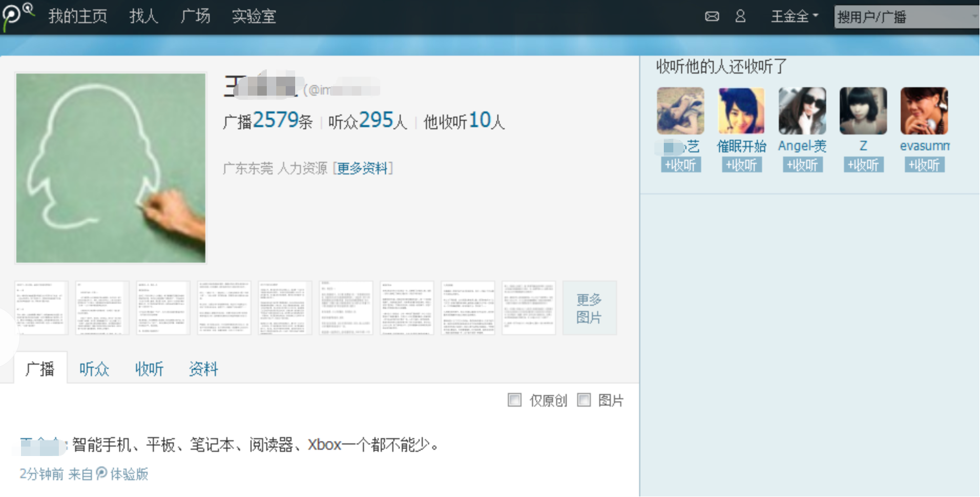The height and width of the screenshot is (497, 980).
Task: Click the Tencent Weibo logo icon
Action: point(17,16)
